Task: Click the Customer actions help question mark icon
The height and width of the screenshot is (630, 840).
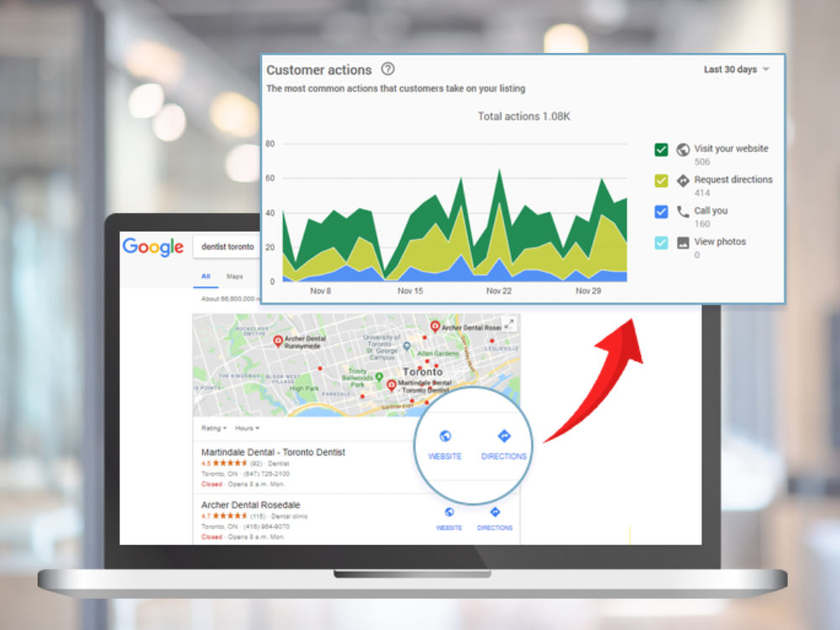Action: pyautogui.click(x=388, y=69)
